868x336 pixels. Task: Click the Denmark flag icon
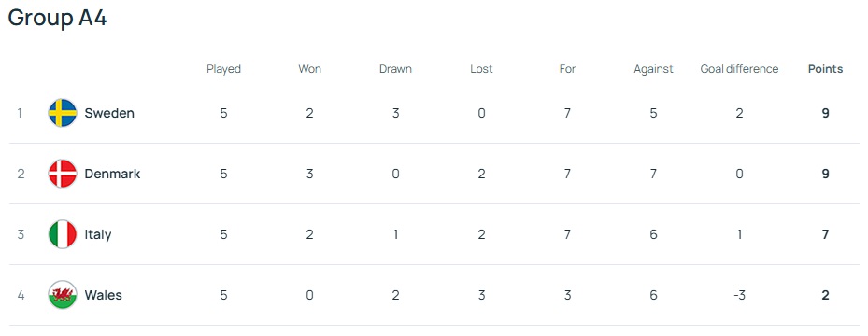[x=63, y=175]
